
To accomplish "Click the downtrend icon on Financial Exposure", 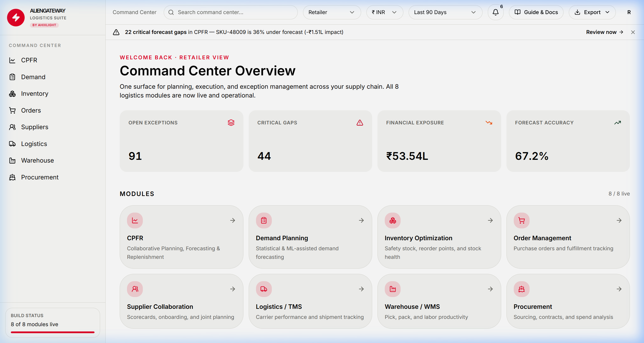I will coord(489,123).
